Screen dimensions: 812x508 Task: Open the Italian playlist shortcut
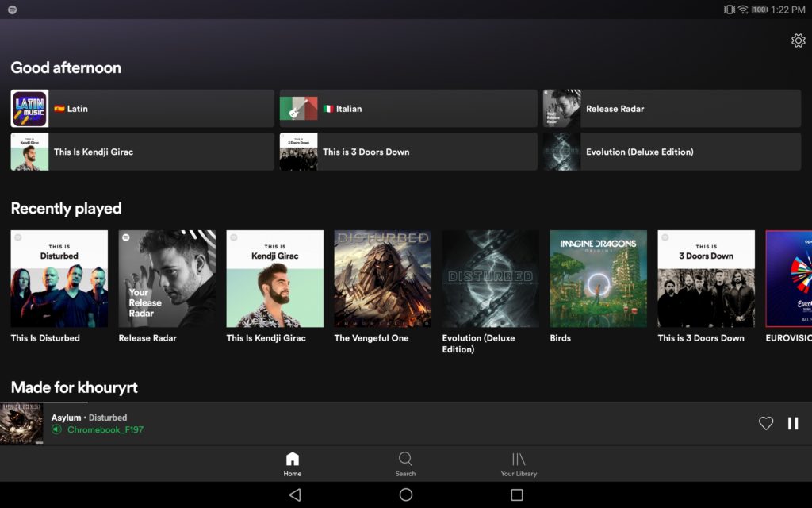coord(408,109)
